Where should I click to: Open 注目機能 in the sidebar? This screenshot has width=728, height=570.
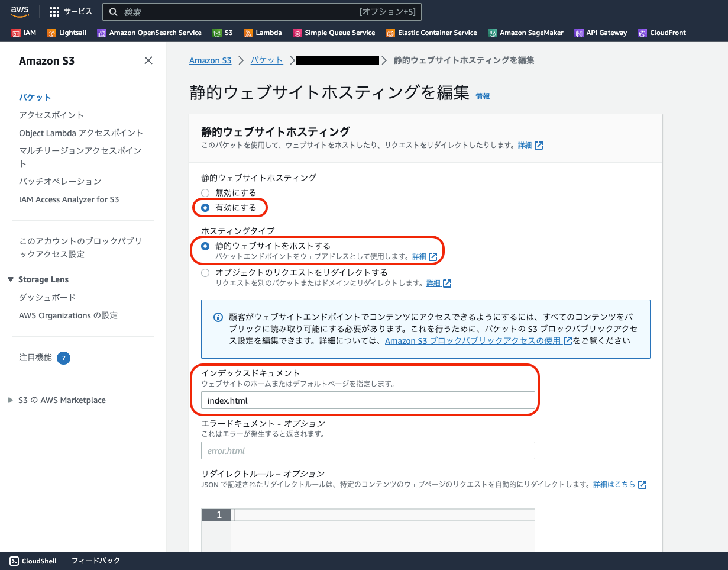pyautogui.click(x=35, y=358)
